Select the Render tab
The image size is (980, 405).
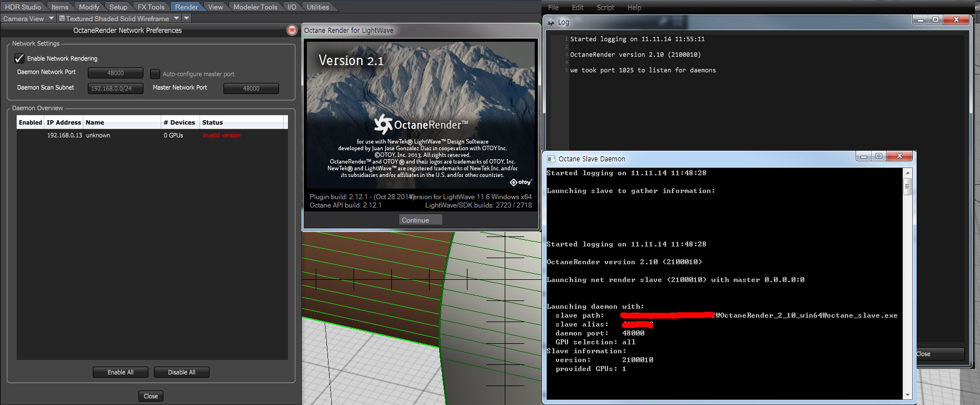point(186,7)
